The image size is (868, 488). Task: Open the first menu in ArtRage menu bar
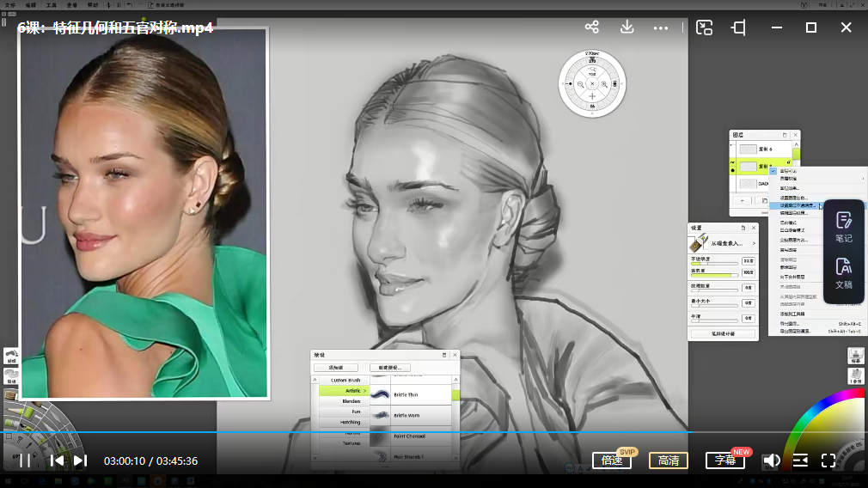tap(10, 5)
